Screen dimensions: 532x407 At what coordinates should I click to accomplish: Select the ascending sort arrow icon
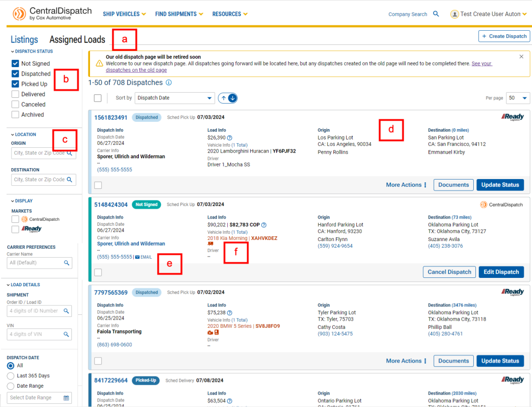point(224,98)
